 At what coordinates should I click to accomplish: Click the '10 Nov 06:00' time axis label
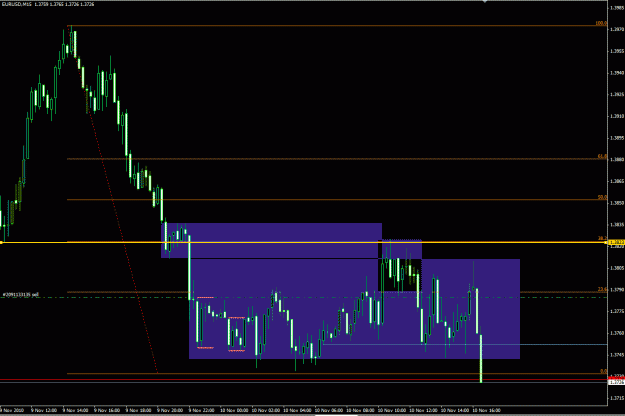click(x=329, y=410)
